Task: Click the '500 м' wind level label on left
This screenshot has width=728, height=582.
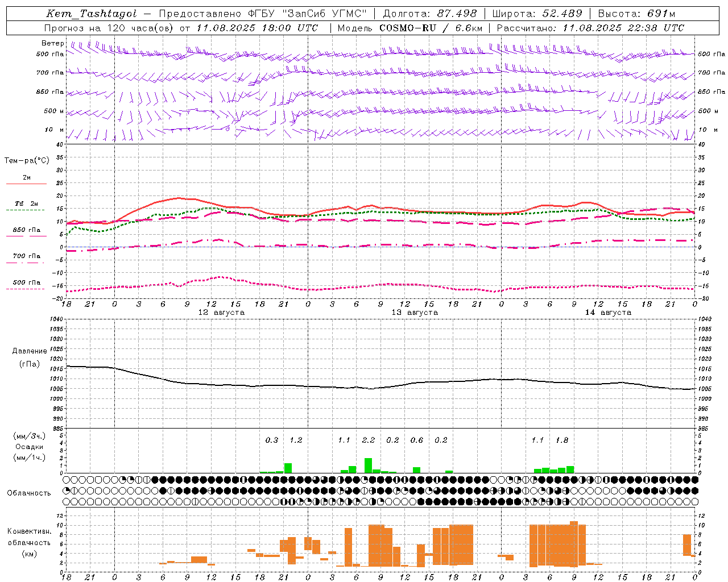Action: (x=54, y=111)
